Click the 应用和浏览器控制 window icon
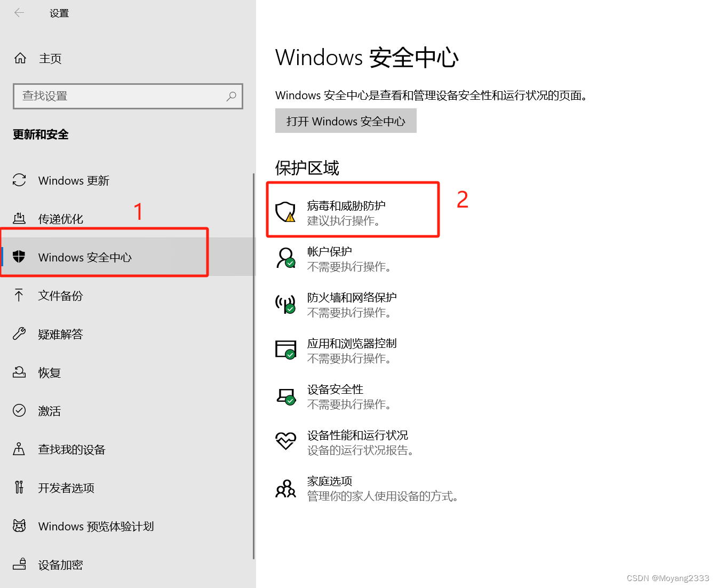The width and height of the screenshot is (717, 588). tap(285, 350)
